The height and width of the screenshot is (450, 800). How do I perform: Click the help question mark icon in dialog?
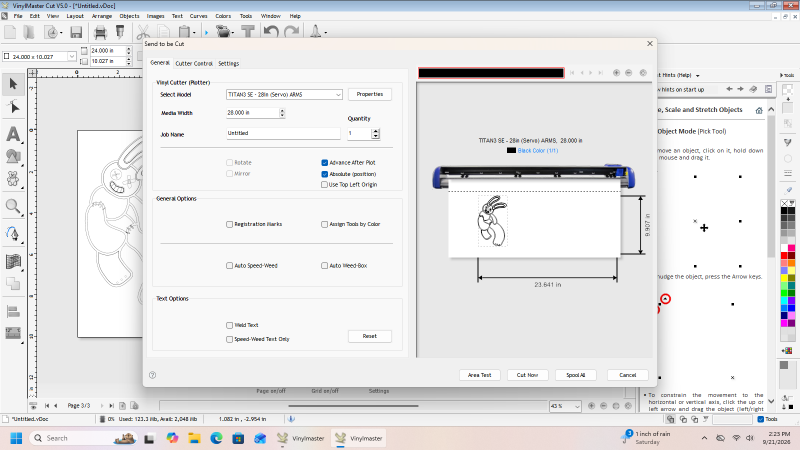tap(153, 375)
